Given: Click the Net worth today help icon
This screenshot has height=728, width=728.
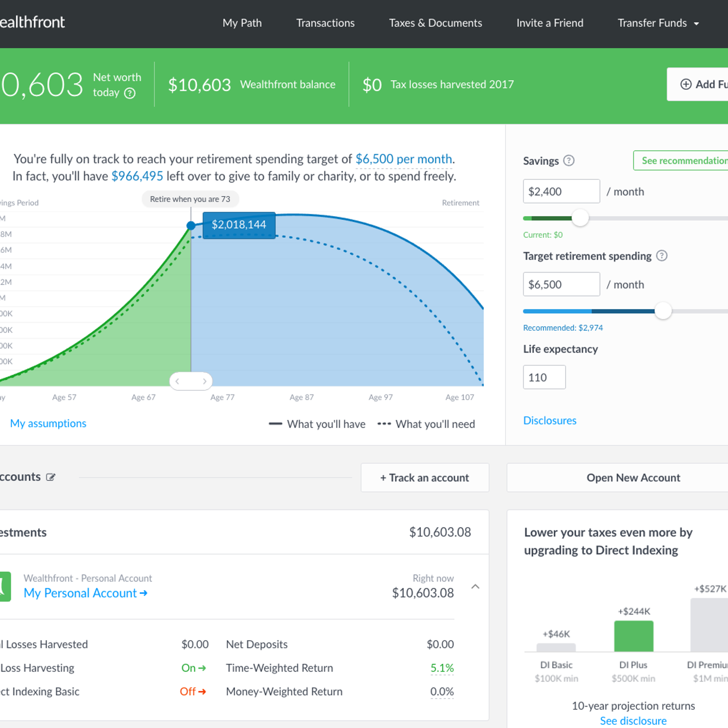Looking at the screenshot, I should (x=130, y=93).
